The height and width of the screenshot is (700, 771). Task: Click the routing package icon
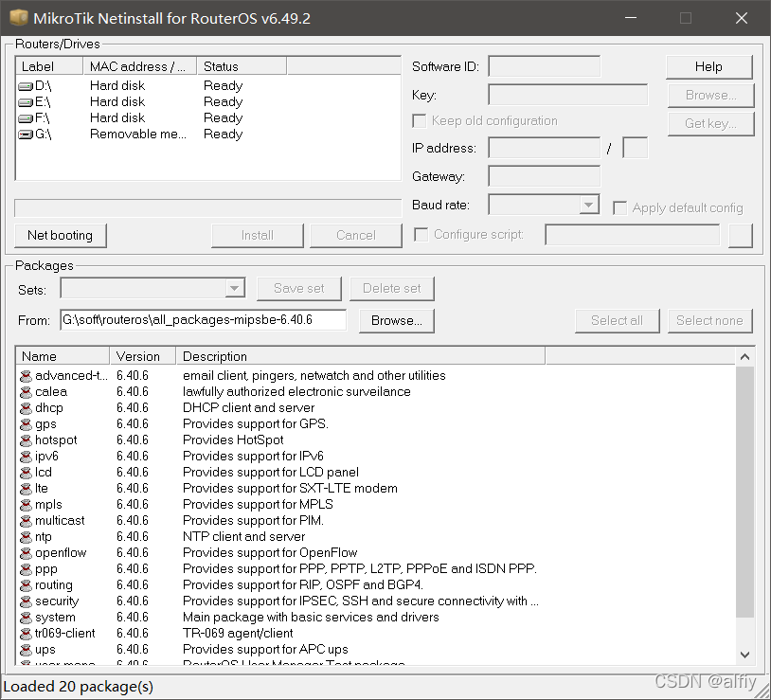[x=26, y=585]
